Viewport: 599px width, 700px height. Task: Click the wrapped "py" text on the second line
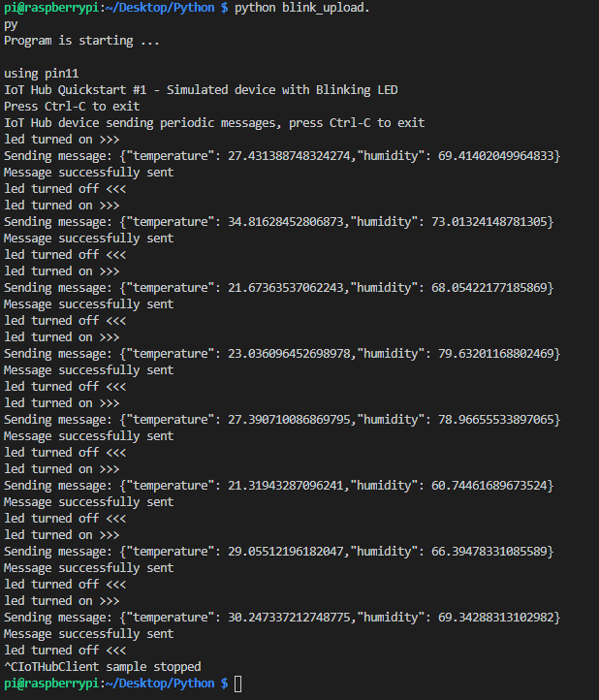(11, 24)
